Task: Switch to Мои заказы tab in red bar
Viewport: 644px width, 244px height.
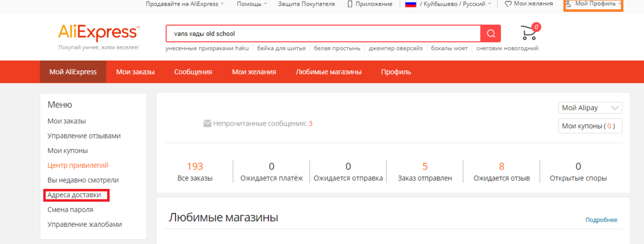Action: point(135,72)
